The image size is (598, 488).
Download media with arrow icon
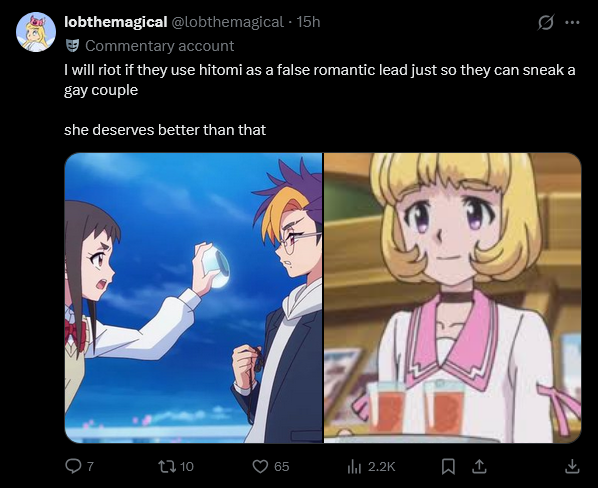point(572,466)
